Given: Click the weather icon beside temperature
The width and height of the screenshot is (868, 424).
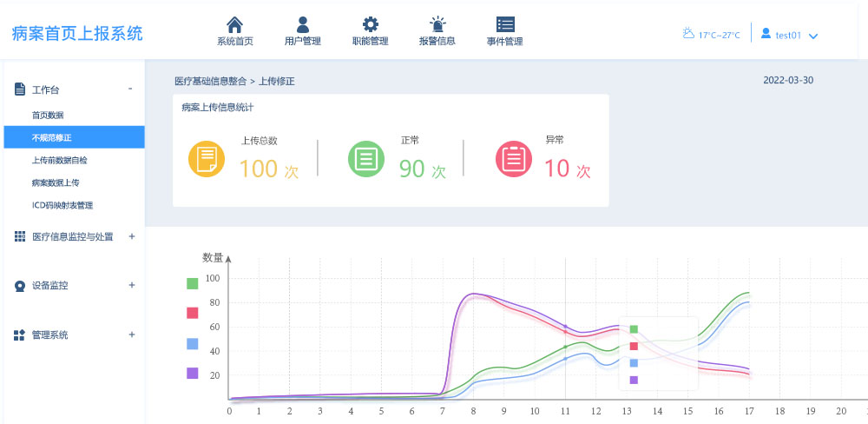Looking at the screenshot, I should pos(688,34).
